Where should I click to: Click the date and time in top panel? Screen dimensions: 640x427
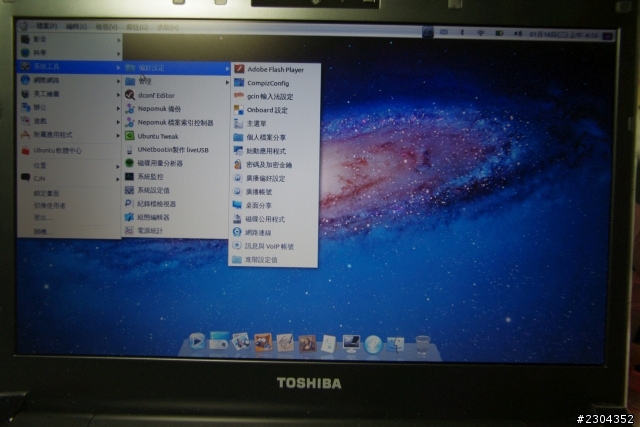pos(563,35)
